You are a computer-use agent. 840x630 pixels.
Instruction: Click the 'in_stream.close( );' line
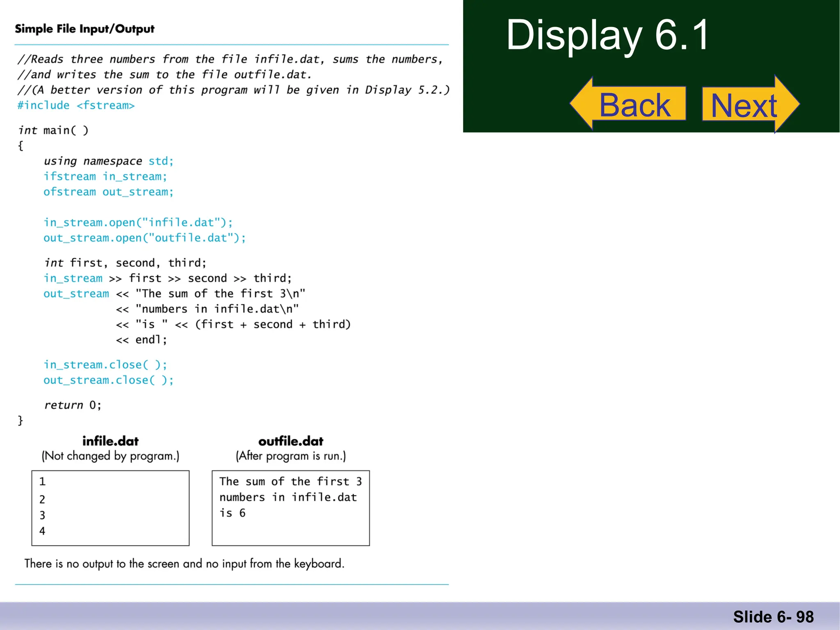pyautogui.click(x=105, y=365)
